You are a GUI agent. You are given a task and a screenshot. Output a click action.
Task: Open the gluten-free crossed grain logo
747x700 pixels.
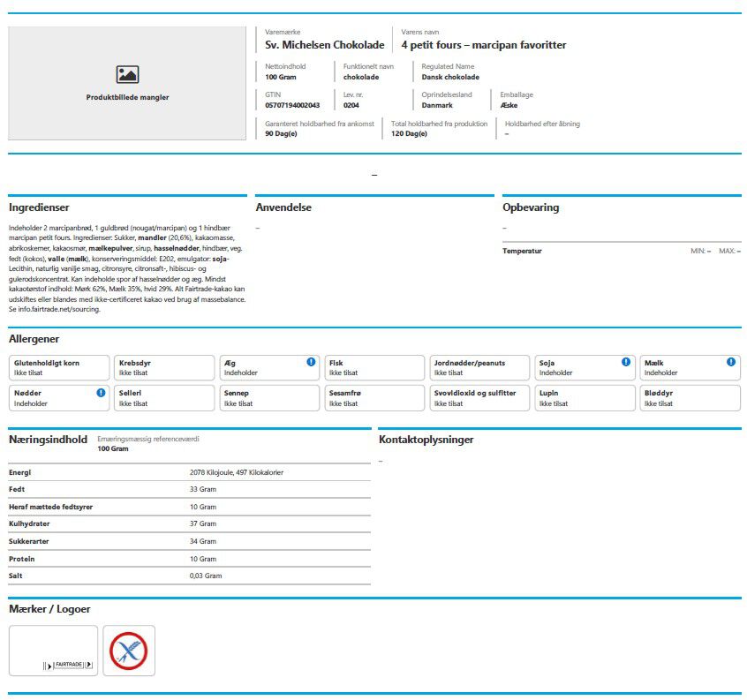pos(129,651)
